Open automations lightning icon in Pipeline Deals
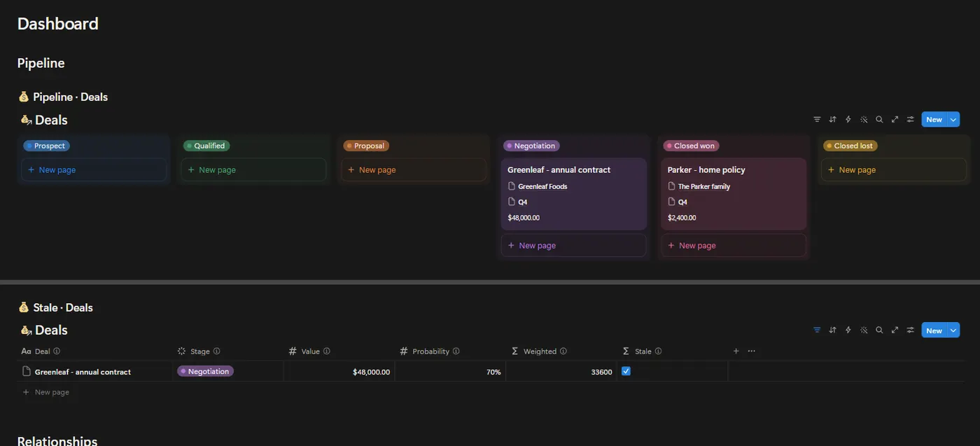Viewport: 980px width, 446px height. point(848,120)
